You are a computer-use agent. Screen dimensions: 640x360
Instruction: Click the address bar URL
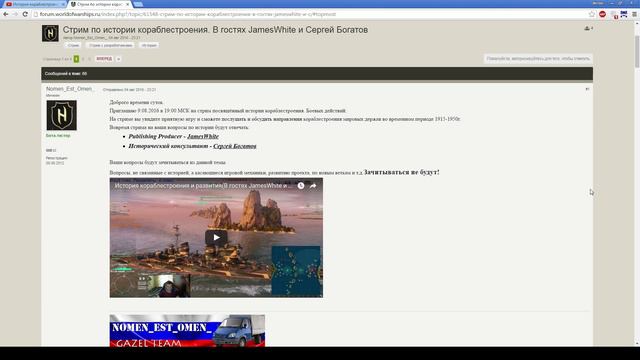pos(188,14)
